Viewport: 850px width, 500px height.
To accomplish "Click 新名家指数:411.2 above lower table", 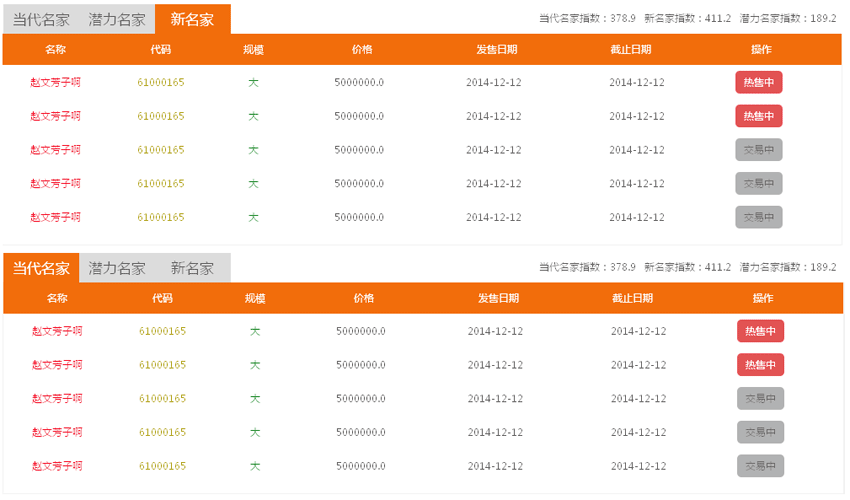I will pyautogui.click(x=687, y=267).
